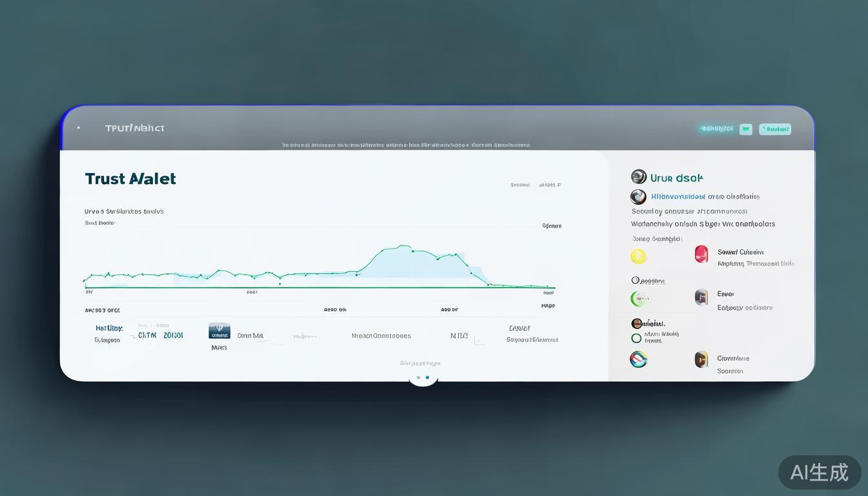Select the dark blue card icon in bottom row
The width and height of the screenshot is (868, 496).
coord(220,331)
